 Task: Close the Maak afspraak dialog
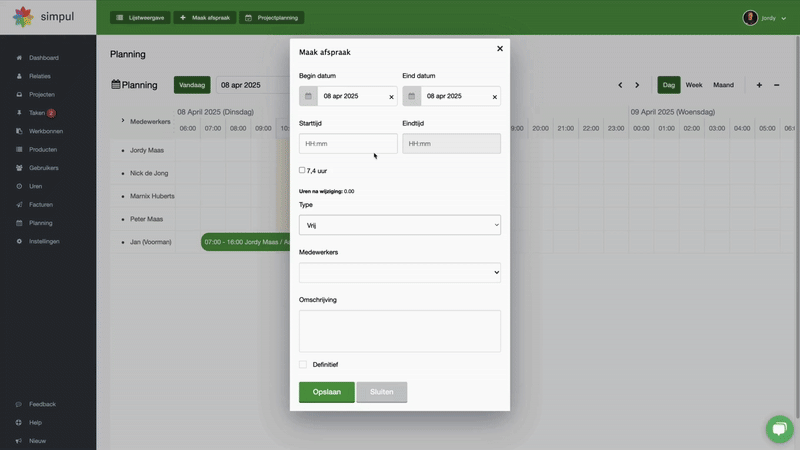[500, 48]
